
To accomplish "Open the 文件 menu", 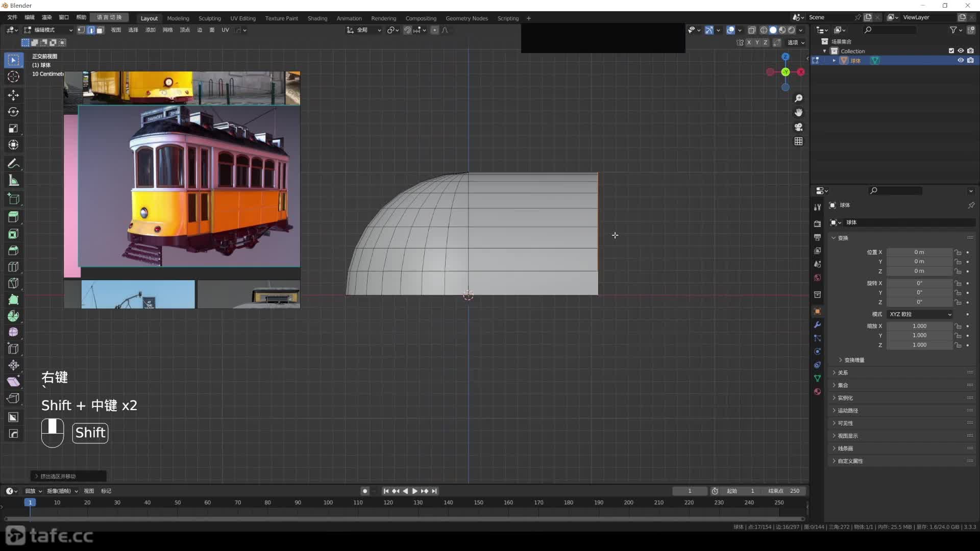I will [12, 17].
